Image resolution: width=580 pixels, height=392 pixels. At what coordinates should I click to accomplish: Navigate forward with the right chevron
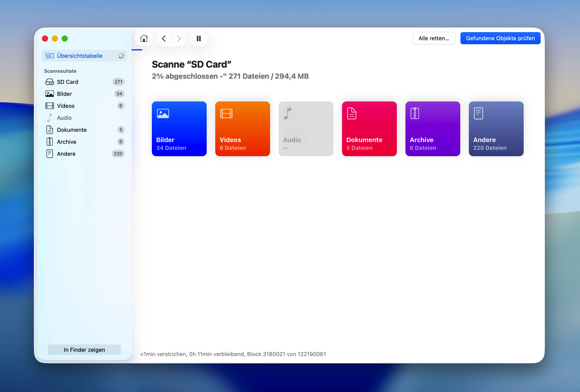coord(179,38)
